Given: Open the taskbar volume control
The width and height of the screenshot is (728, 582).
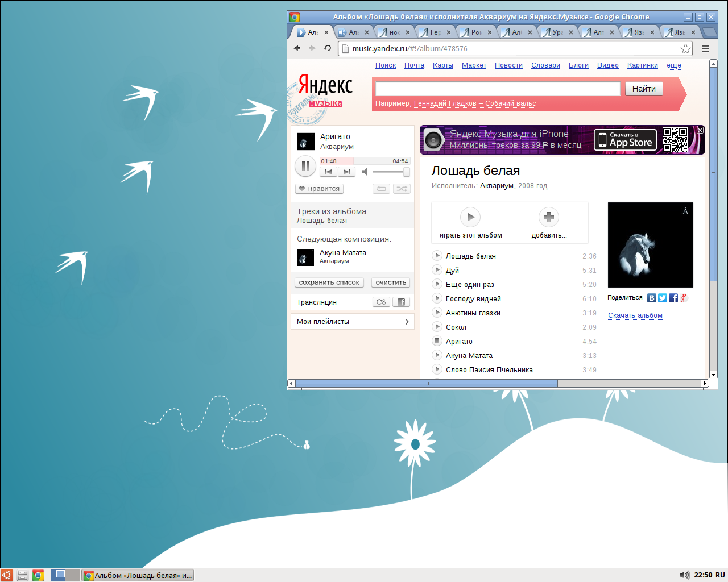Looking at the screenshot, I should (684, 575).
